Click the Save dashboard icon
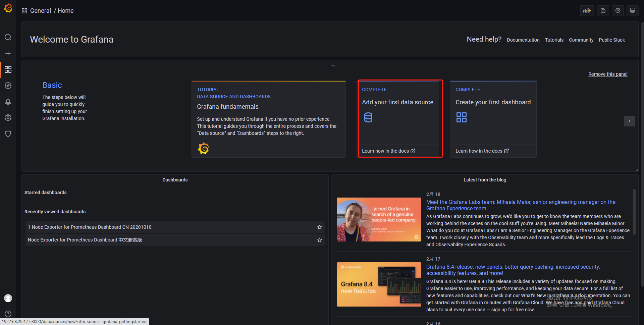 point(603,10)
